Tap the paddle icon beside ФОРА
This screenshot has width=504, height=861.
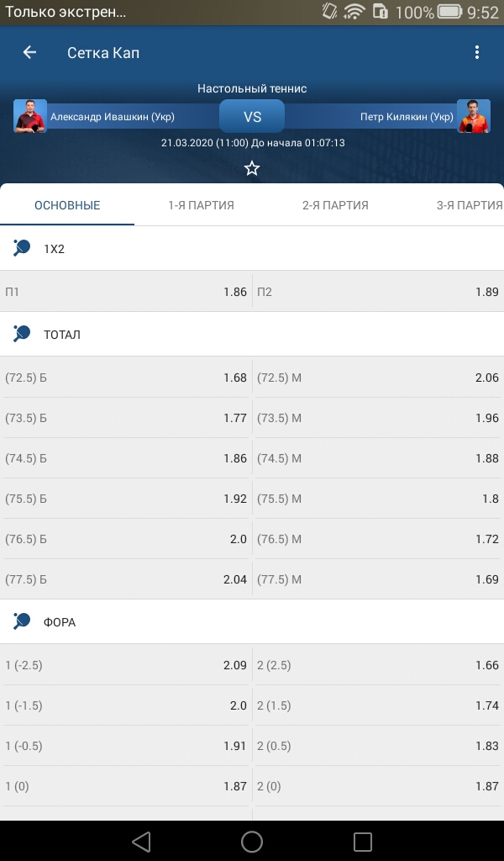[22, 621]
